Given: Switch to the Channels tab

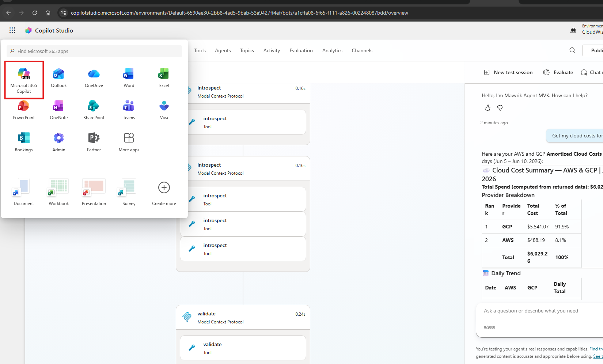Looking at the screenshot, I should (362, 50).
